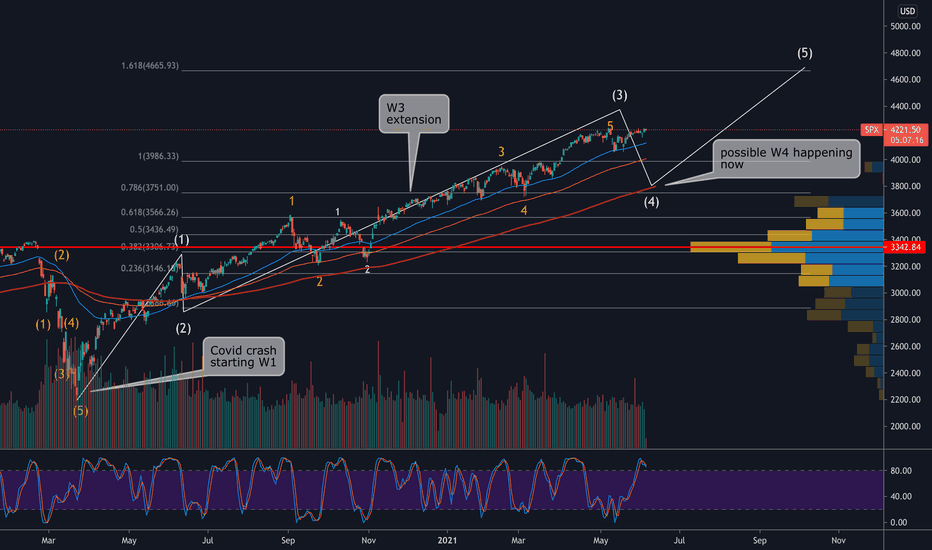Click the 0.236(3146.18) Fibonacci label
The width and height of the screenshot is (932, 550).
coord(150,268)
